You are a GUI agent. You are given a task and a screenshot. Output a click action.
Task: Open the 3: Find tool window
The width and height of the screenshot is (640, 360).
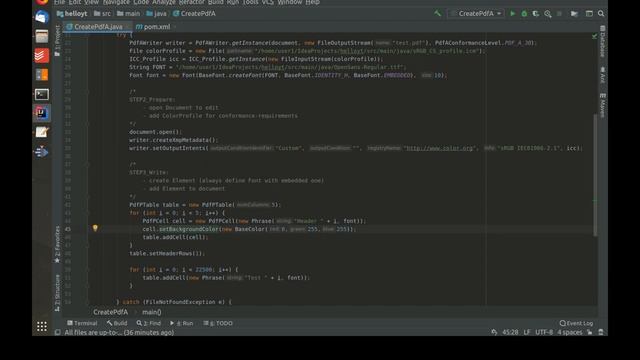[149, 323]
